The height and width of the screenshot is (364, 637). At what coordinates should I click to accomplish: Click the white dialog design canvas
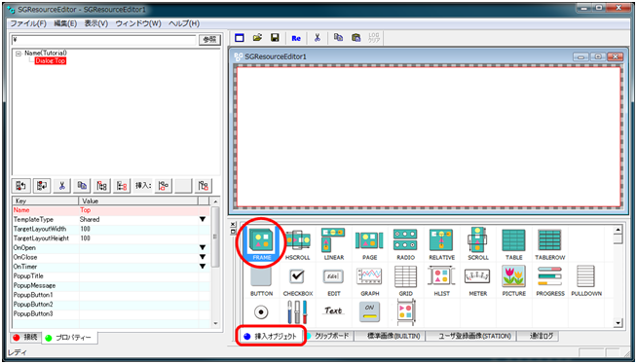click(429, 137)
